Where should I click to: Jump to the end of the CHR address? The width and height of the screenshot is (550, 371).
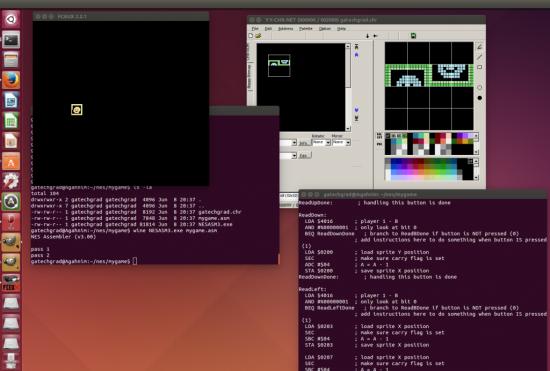tap(356, 119)
